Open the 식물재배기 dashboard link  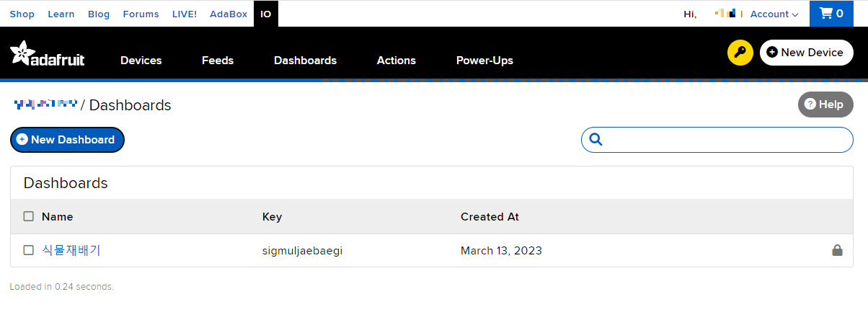71,250
